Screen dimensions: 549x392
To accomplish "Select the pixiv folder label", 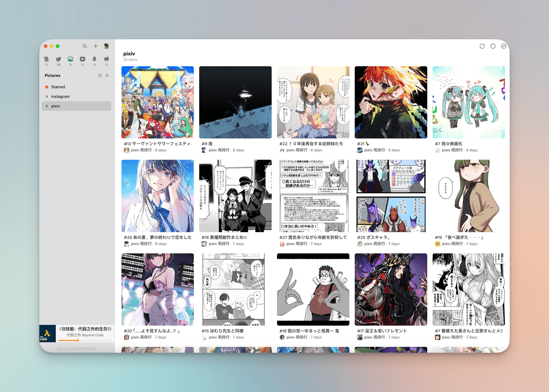I will pyautogui.click(x=56, y=106).
